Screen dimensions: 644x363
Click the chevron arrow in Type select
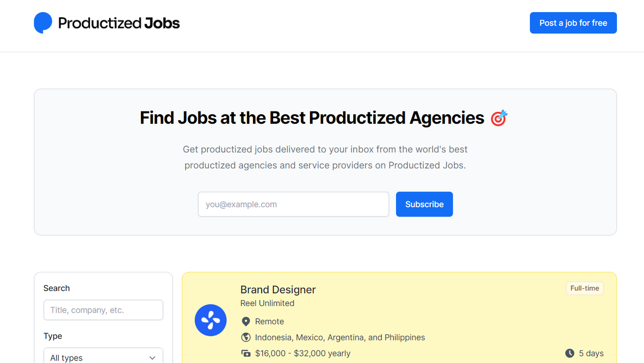pyautogui.click(x=152, y=357)
